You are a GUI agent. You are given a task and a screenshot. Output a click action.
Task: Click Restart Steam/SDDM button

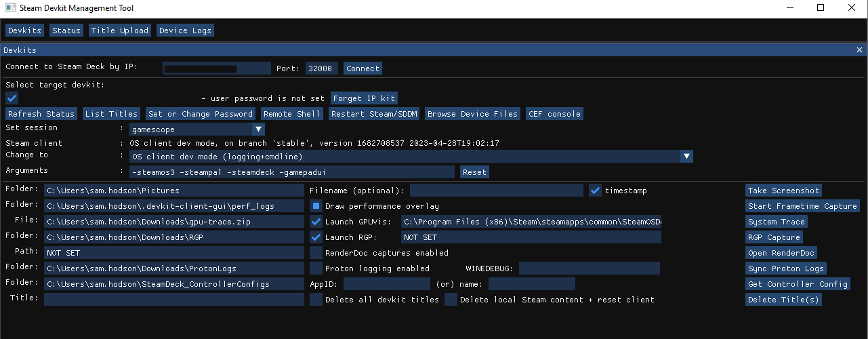(x=374, y=114)
